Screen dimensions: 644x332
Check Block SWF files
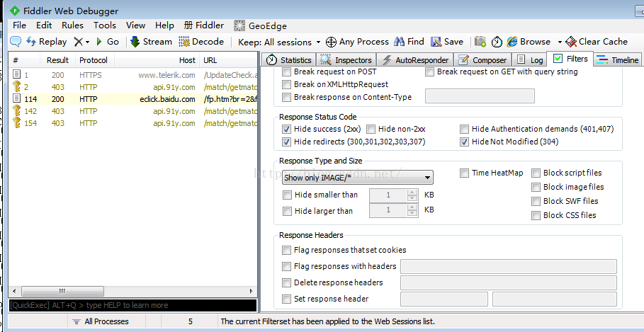[x=536, y=202]
